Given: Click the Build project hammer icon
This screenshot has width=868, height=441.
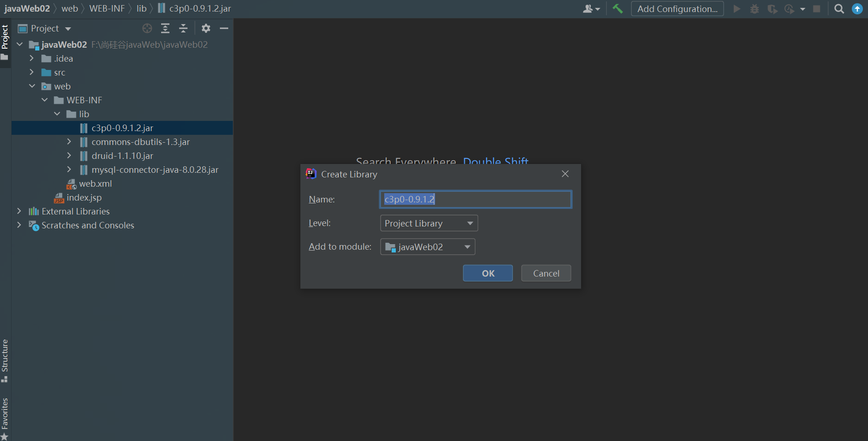Looking at the screenshot, I should click(x=618, y=9).
